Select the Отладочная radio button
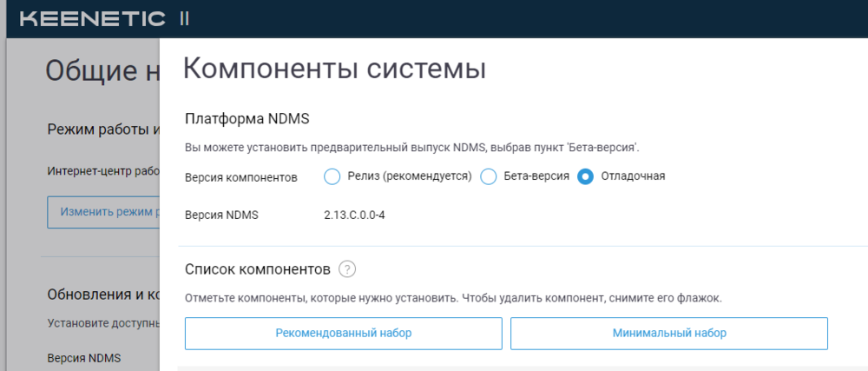Image resolution: width=868 pixels, height=371 pixels. coord(585,176)
